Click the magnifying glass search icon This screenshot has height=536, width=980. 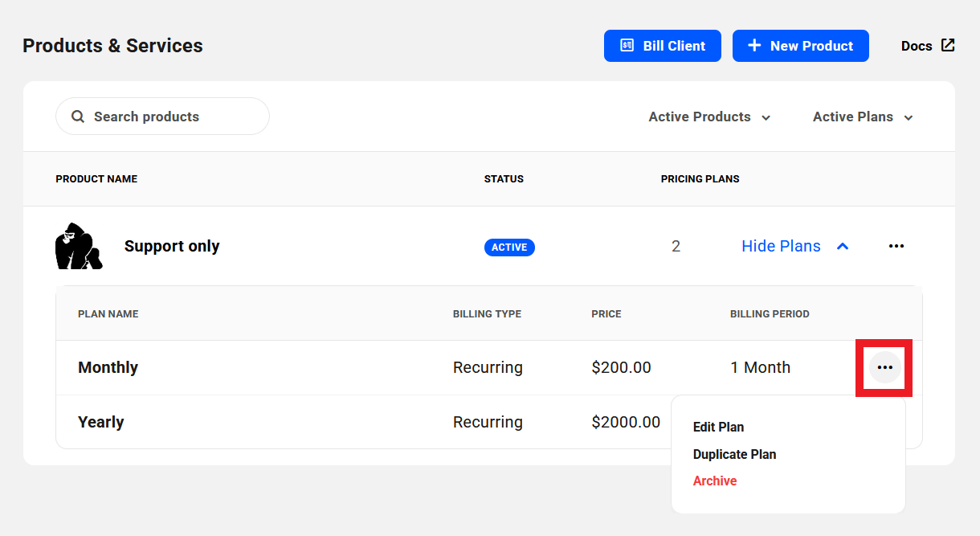[78, 117]
